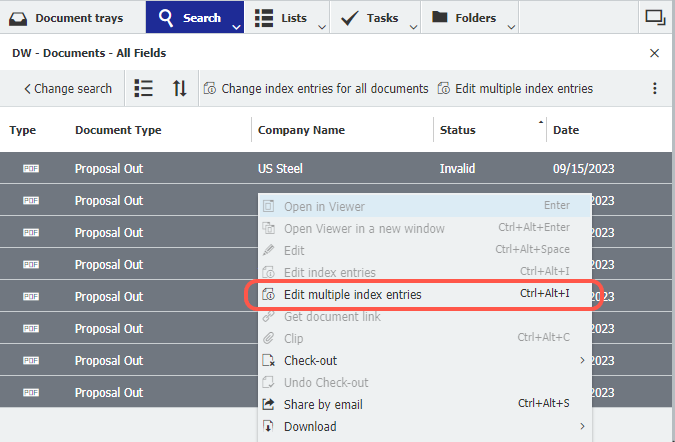This screenshot has height=442, width=675.
Task: Sort by the Company Name column header
Action: tap(301, 130)
